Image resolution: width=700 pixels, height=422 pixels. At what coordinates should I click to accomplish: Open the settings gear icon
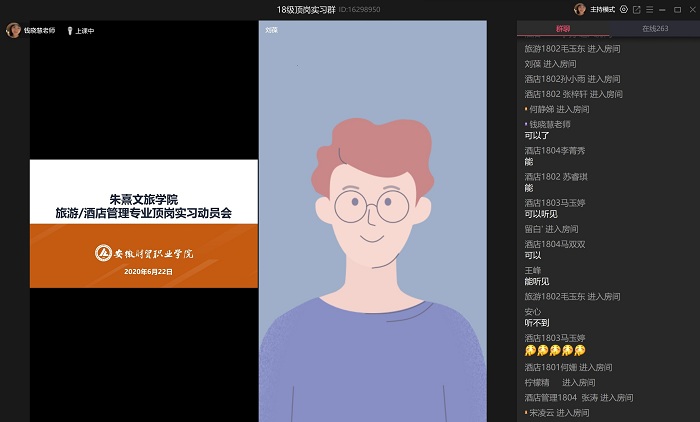coord(624,9)
